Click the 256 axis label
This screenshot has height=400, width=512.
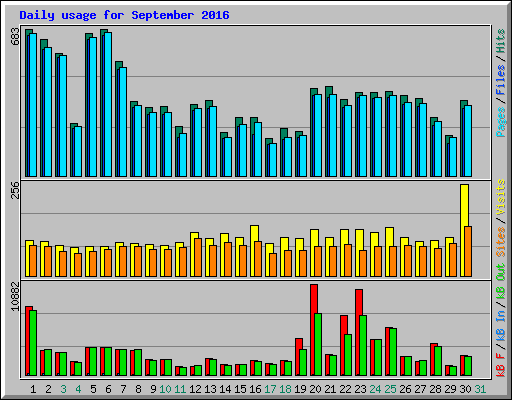tap(15, 190)
